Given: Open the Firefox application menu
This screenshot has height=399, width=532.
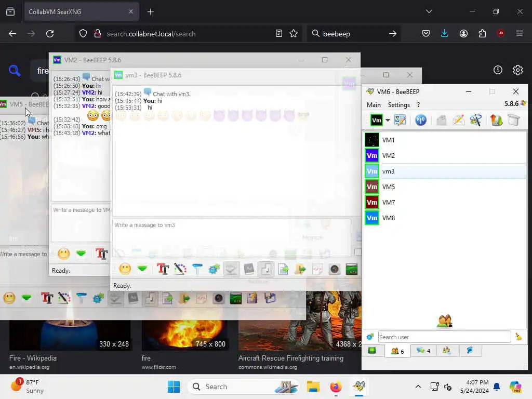Looking at the screenshot, I should [519, 33].
